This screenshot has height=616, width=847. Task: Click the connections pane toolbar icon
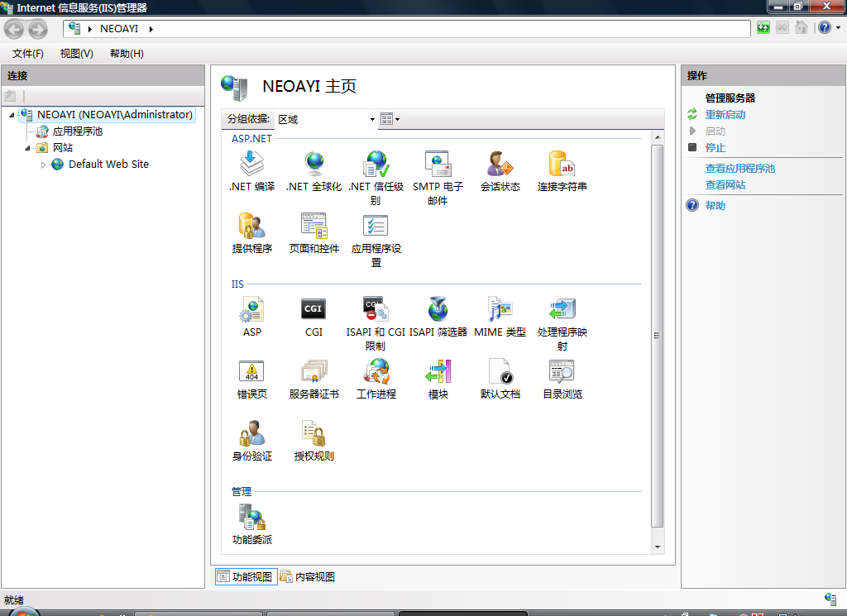click(x=10, y=97)
